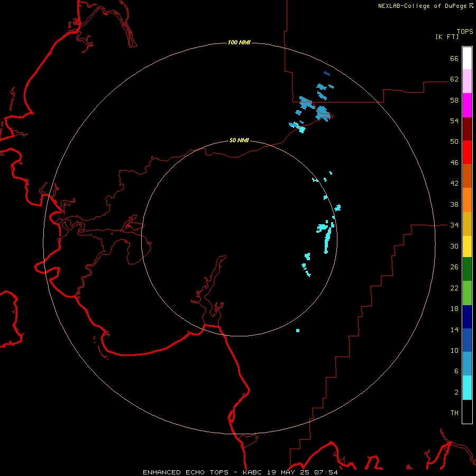Click the '50 NMI' range ring label
476x476 pixels.
coord(239,140)
